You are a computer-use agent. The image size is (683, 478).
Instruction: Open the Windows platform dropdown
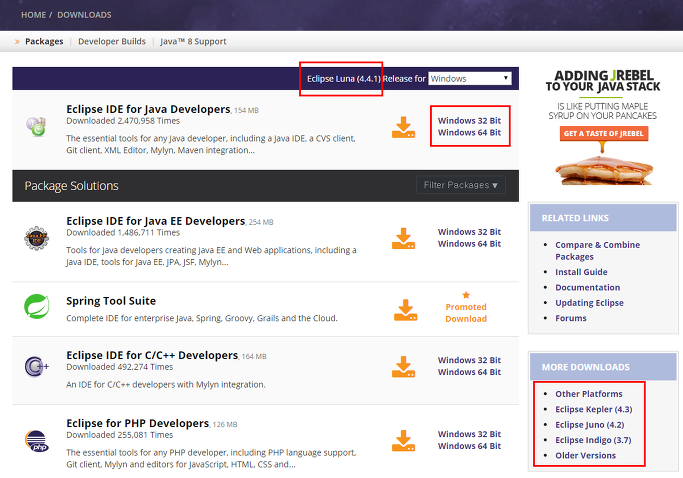[470, 78]
